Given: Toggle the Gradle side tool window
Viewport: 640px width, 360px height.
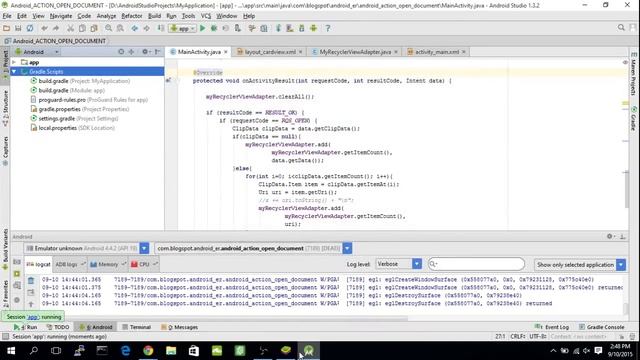Looking at the screenshot, I should click(x=633, y=119).
